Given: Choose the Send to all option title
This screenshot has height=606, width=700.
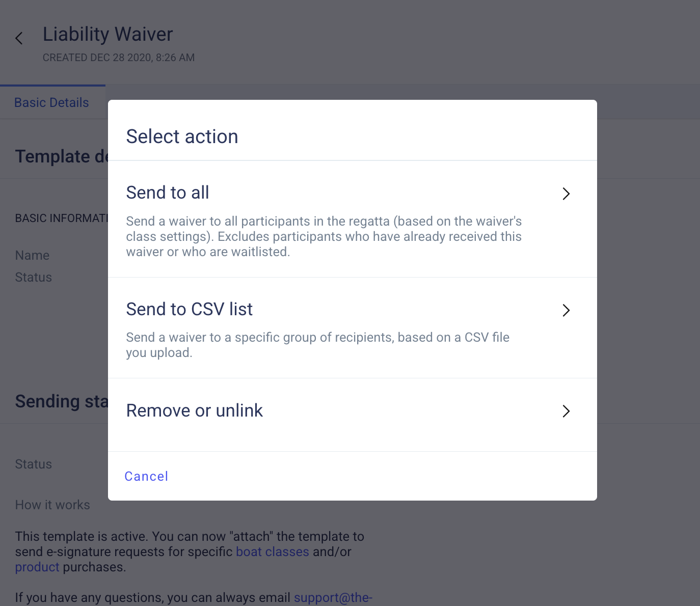Looking at the screenshot, I should pyautogui.click(x=168, y=192).
